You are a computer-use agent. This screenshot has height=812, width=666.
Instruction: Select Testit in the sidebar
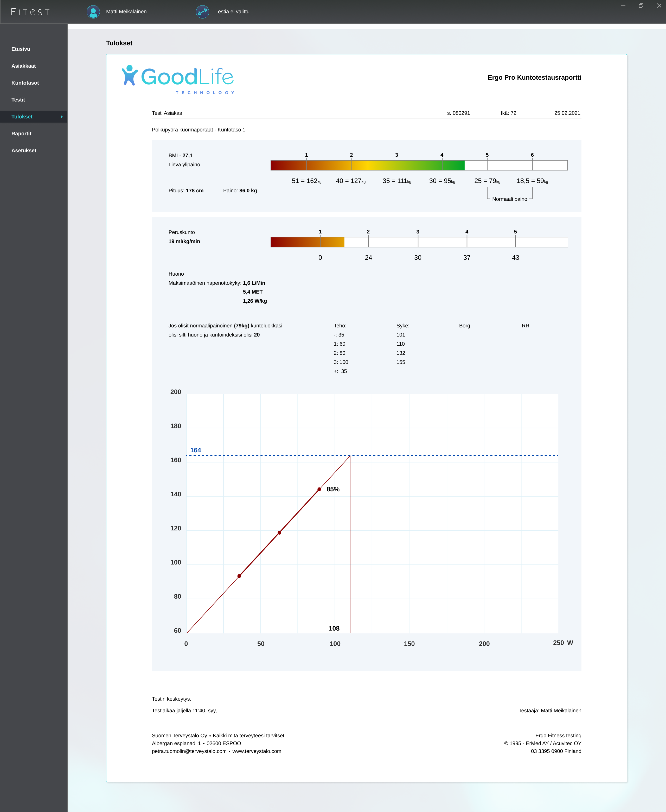pyautogui.click(x=18, y=99)
